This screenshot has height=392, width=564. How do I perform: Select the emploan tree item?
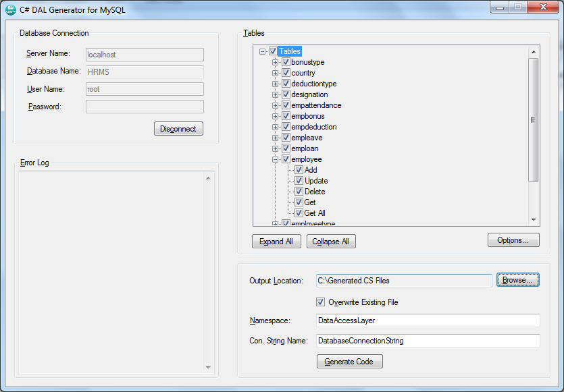[x=303, y=148]
